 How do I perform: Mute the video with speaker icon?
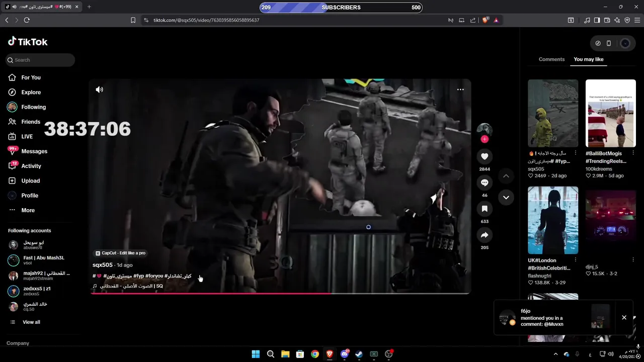coord(100,89)
